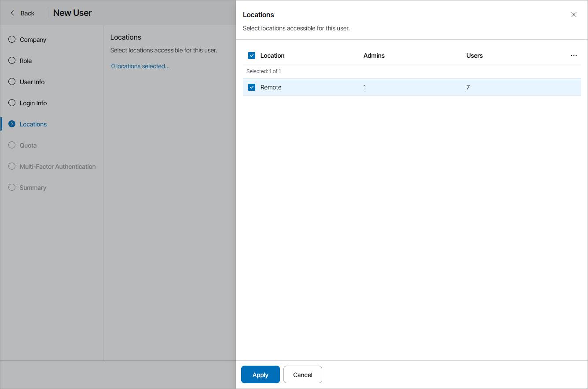Sort by the Users column header
This screenshot has height=389, width=588.
(474, 56)
